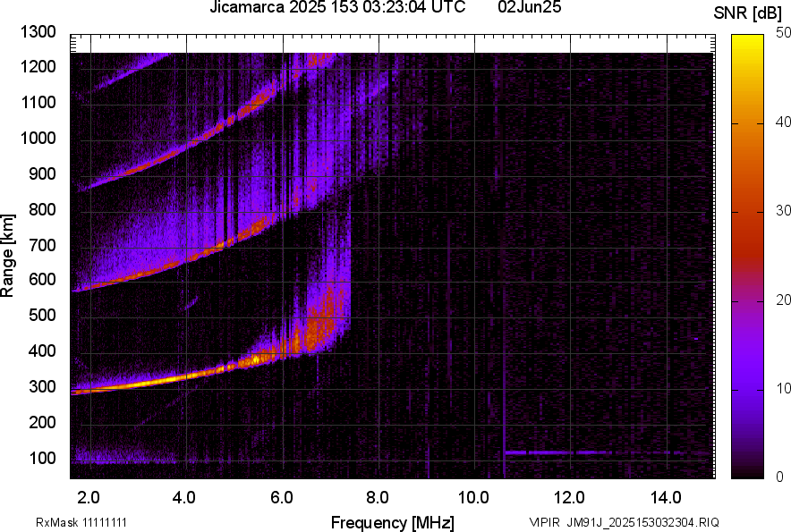
Task: Click the 'Range [km]' axis label
Action: coord(7,255)
